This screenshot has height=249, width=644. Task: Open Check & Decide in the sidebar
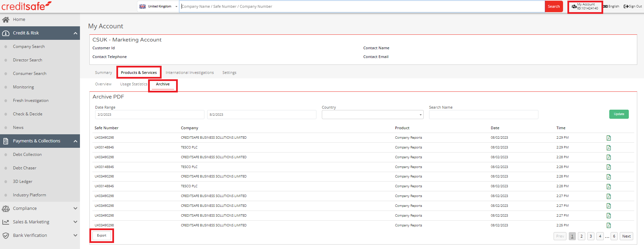[x=28, y=114]
